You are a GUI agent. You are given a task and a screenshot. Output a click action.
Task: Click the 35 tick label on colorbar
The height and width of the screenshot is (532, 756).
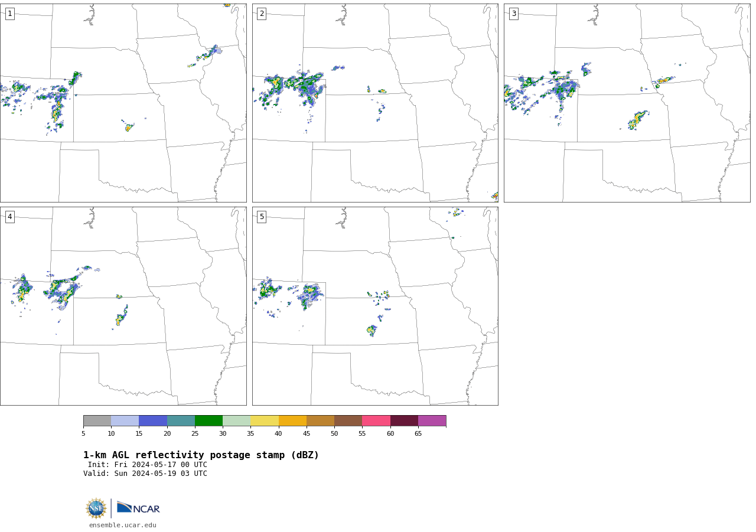[250, 434]
